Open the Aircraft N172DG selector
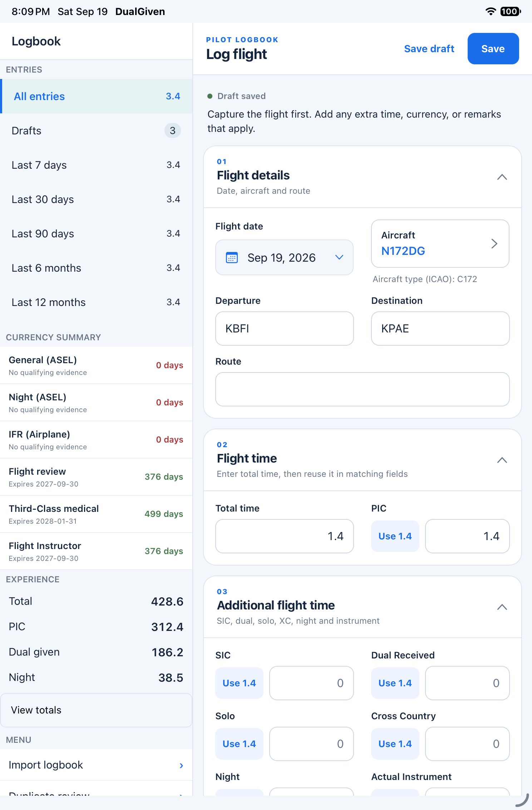Image resolution: width=532 pixels, height=810 pixels. [440, 243]
